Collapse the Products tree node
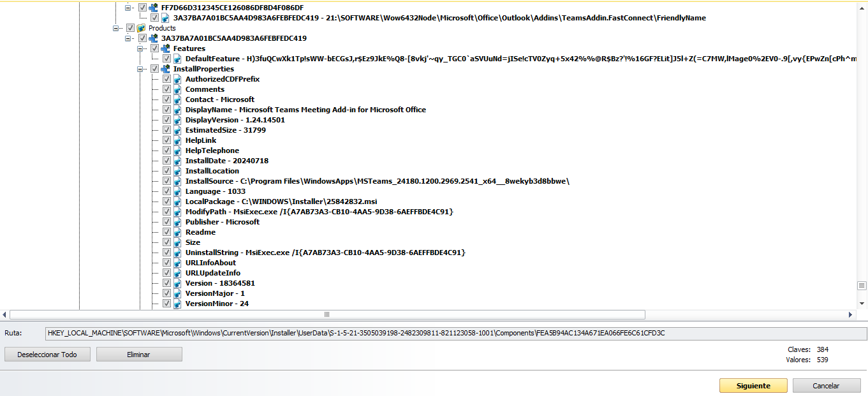Viewport: 868px width, 396px height. tap(117, 28)
